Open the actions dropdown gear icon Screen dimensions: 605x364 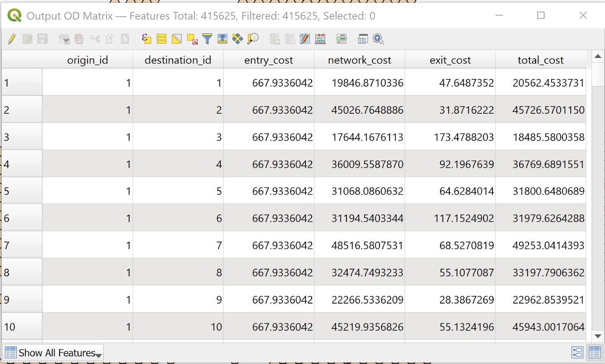[x=378, y=39]
